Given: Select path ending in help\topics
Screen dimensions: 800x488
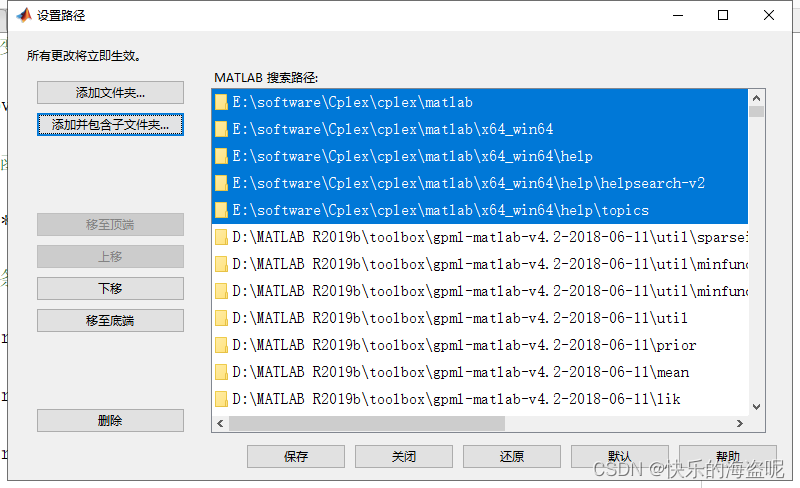Looking at the screenshot, I should [x=480, y=210].
